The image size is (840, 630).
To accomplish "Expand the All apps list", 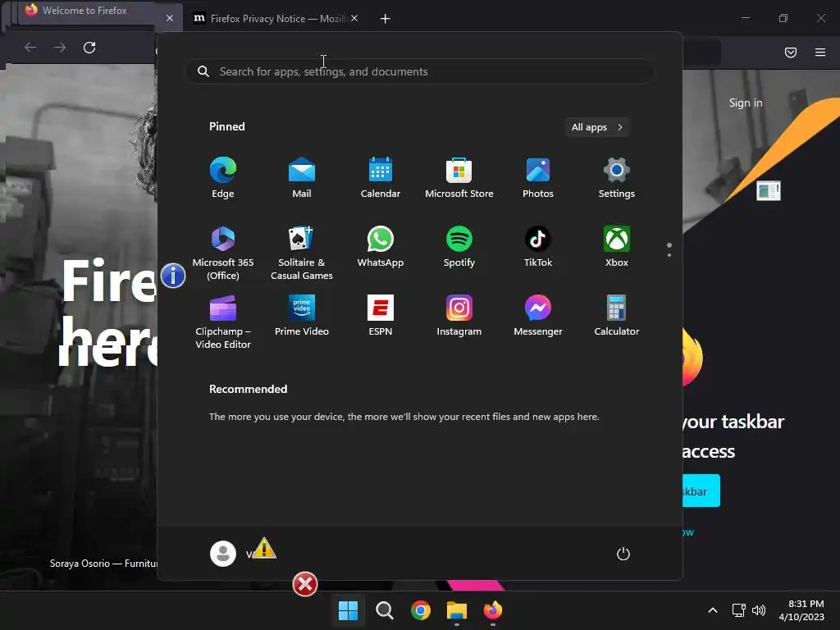I will point(597,127).
